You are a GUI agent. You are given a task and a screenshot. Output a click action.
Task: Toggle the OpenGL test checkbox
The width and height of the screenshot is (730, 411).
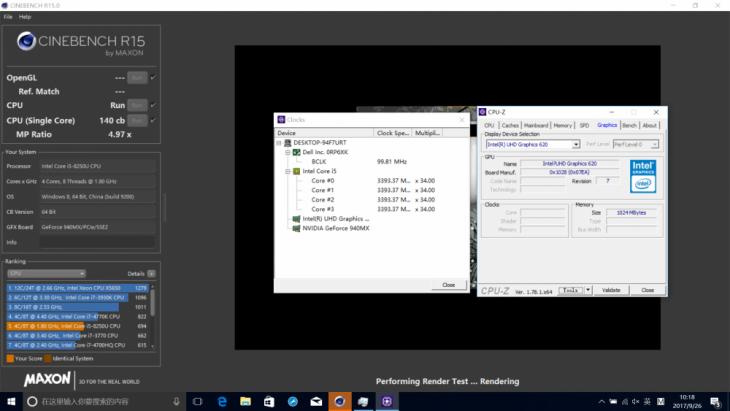tap(153, 78)
